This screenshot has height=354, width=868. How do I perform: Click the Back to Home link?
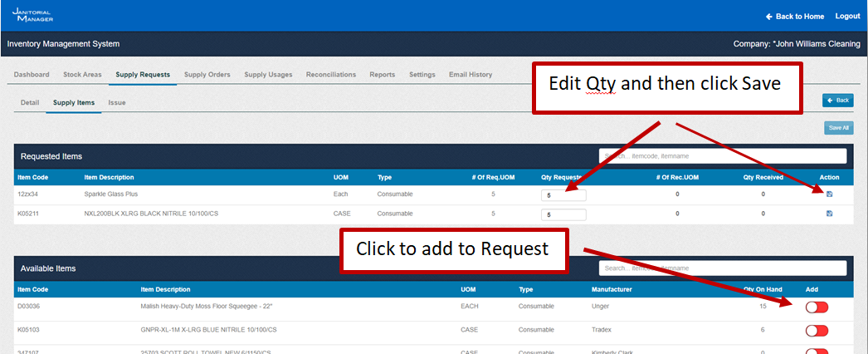794,17
